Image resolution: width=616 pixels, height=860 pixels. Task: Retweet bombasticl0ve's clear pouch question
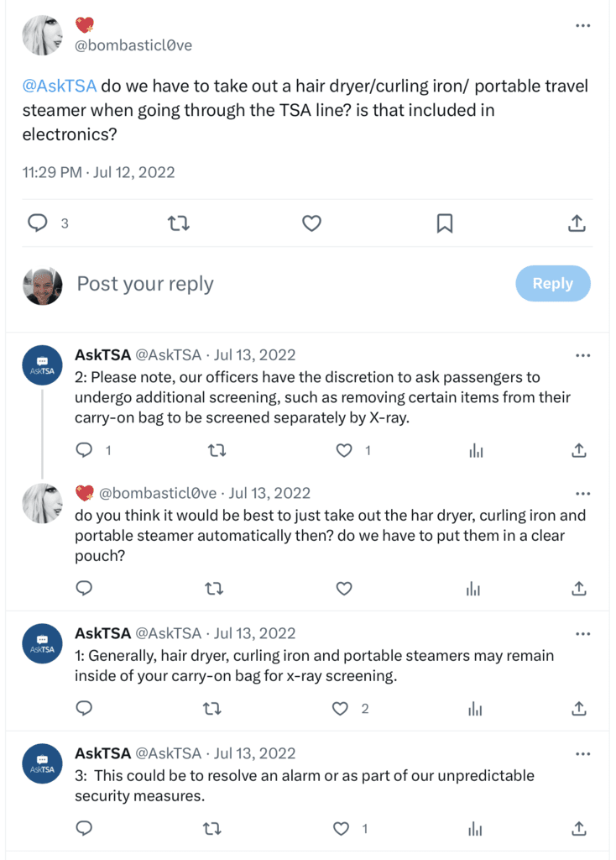[x=214, y=589]
